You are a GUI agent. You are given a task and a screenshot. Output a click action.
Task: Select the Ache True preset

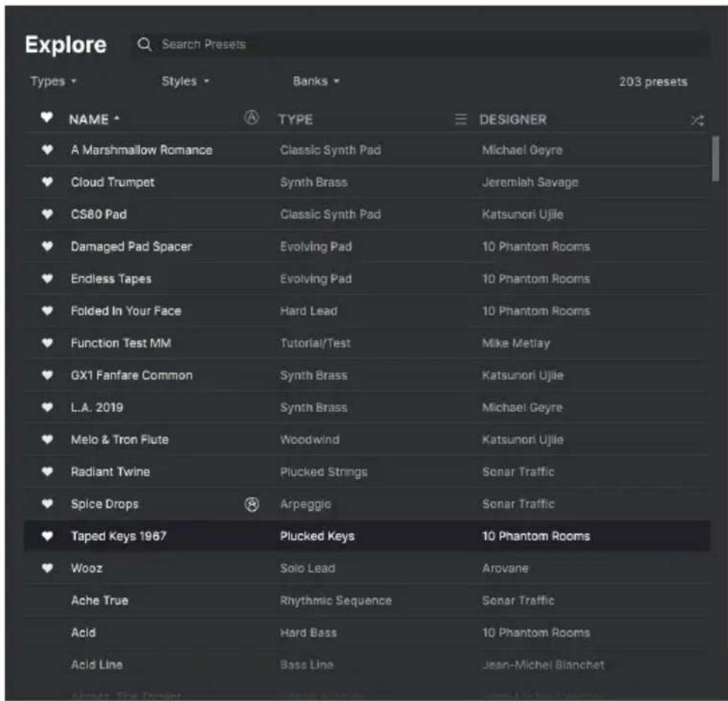99,600
